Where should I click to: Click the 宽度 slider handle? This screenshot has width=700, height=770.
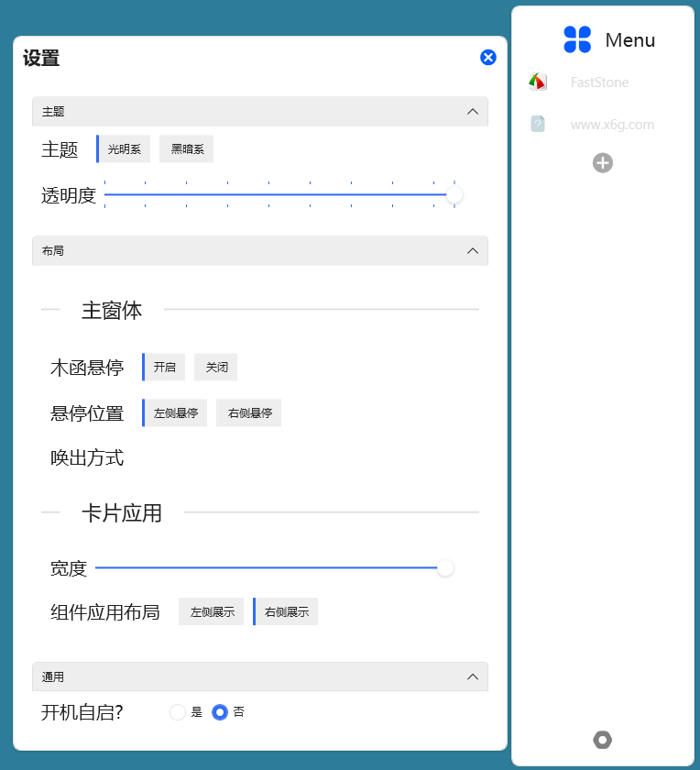(445, 568)
